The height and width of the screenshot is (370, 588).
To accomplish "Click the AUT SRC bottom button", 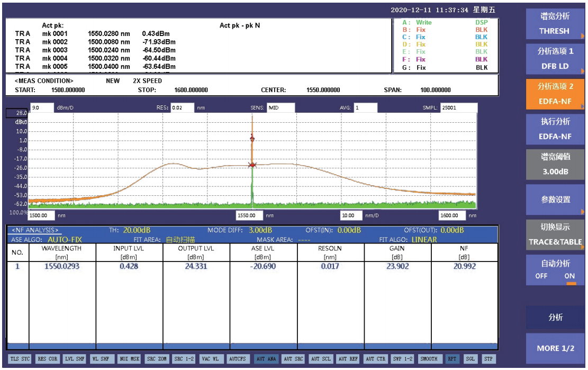I will 293,359.
